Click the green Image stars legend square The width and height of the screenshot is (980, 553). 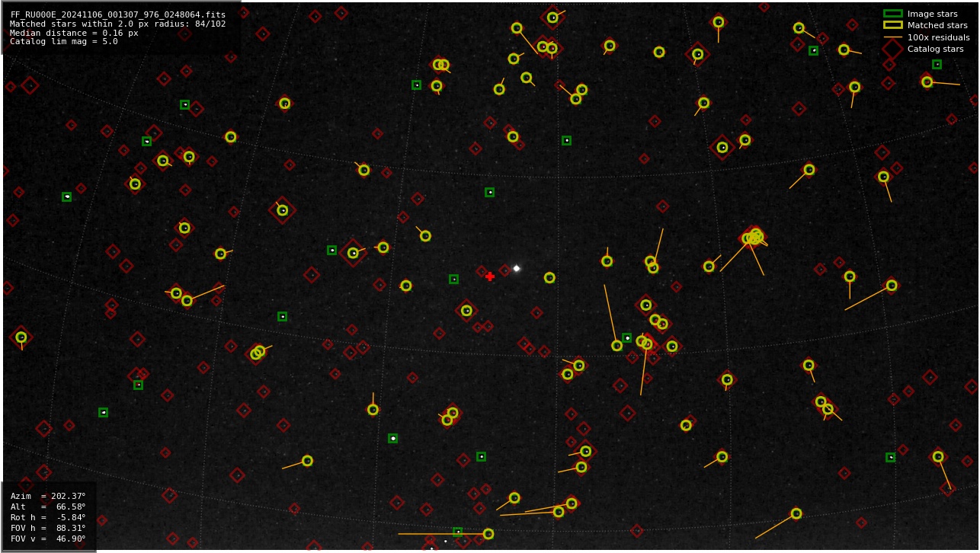click(892, 14)
